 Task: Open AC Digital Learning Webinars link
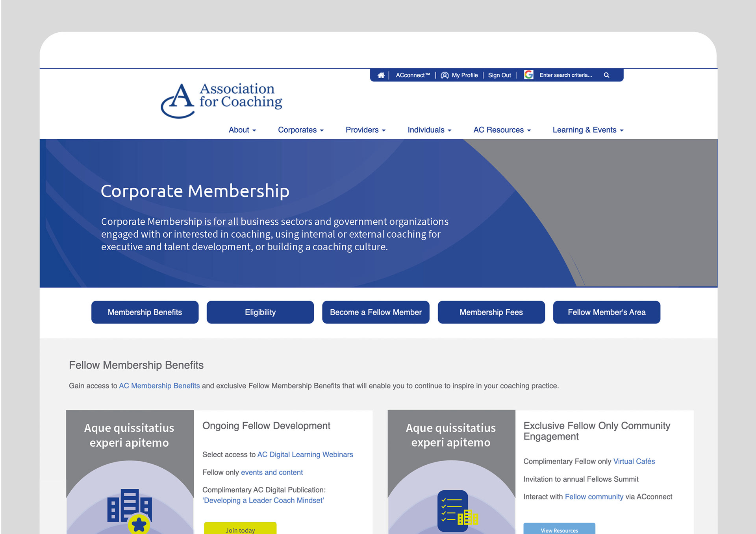[305, 455]
